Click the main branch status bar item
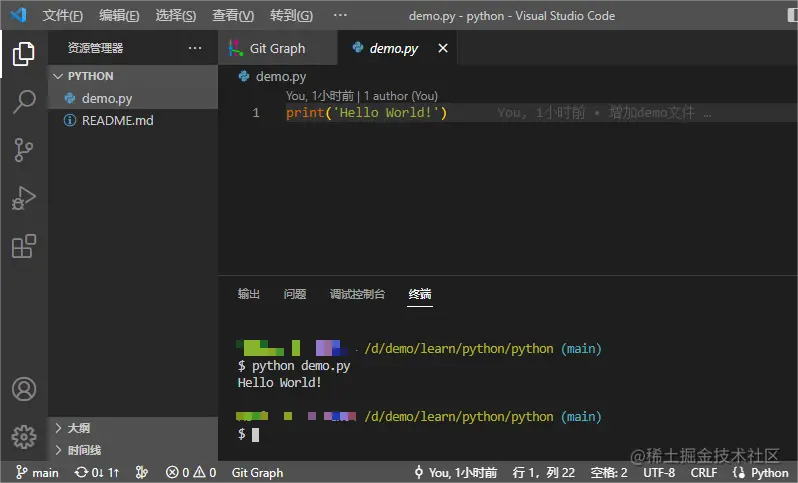 pos(37,473)
